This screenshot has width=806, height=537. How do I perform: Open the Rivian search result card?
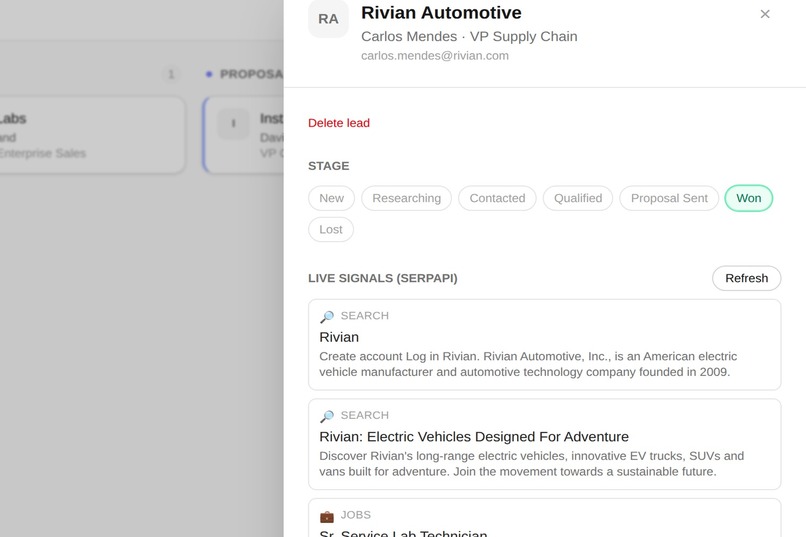[544, 345]
